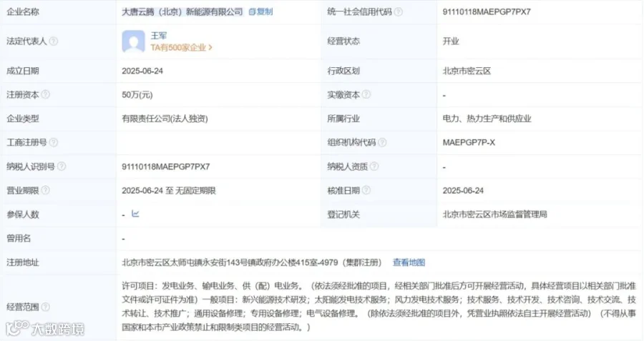Select registered capital 50万(元)
Image resolution: width=644 pixels, height=341 pixels.
coord(137,95)
